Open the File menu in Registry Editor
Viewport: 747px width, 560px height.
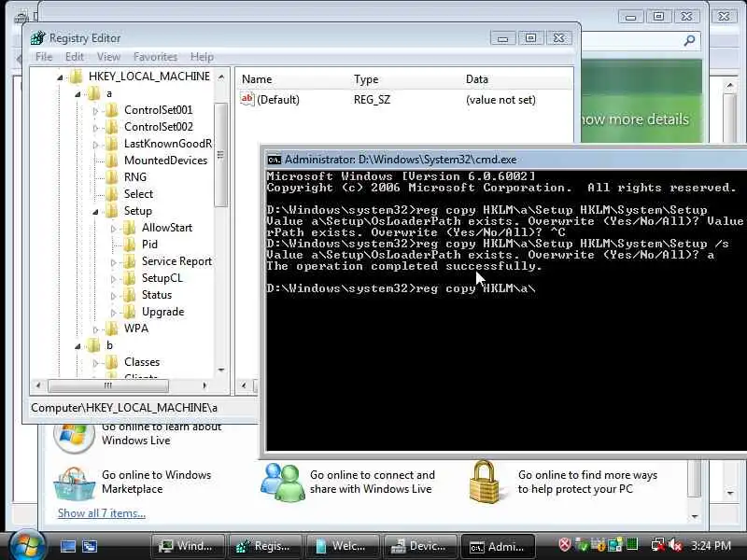(x=44, y=57)
